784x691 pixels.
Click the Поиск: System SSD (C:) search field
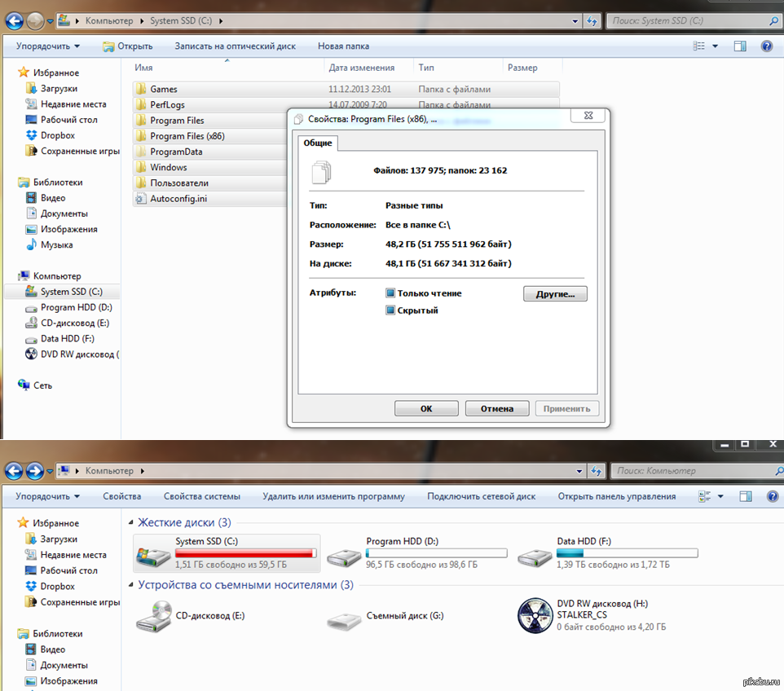point(685,20)
